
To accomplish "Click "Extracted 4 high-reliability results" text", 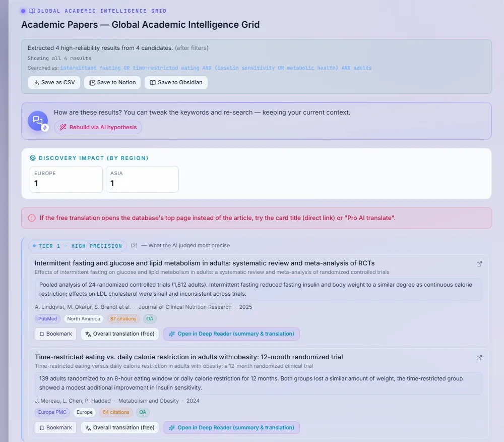I will [x=100, y=48].
